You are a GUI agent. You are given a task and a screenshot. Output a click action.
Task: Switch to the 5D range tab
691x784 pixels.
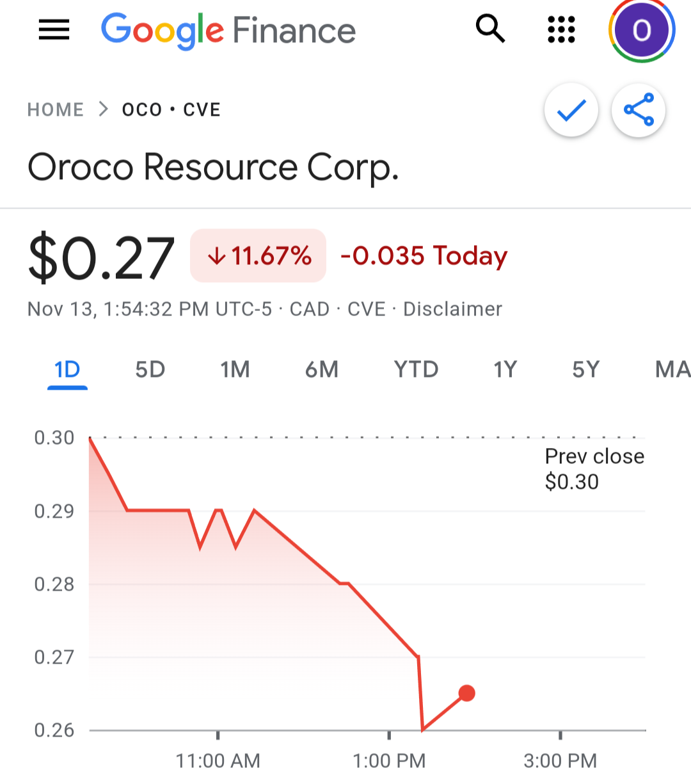[150, 369]
